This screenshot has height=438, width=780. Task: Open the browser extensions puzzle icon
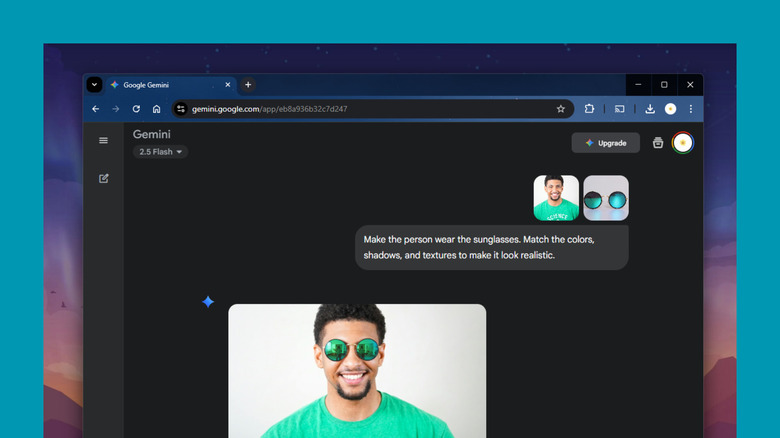point(590,109)
